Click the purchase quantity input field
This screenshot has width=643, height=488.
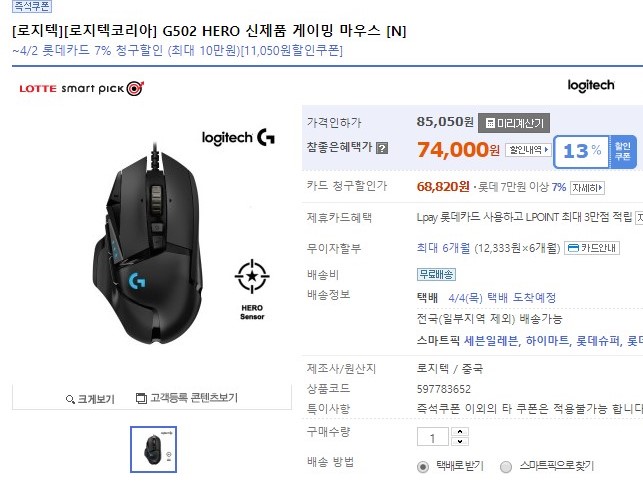tap(433, 437)
